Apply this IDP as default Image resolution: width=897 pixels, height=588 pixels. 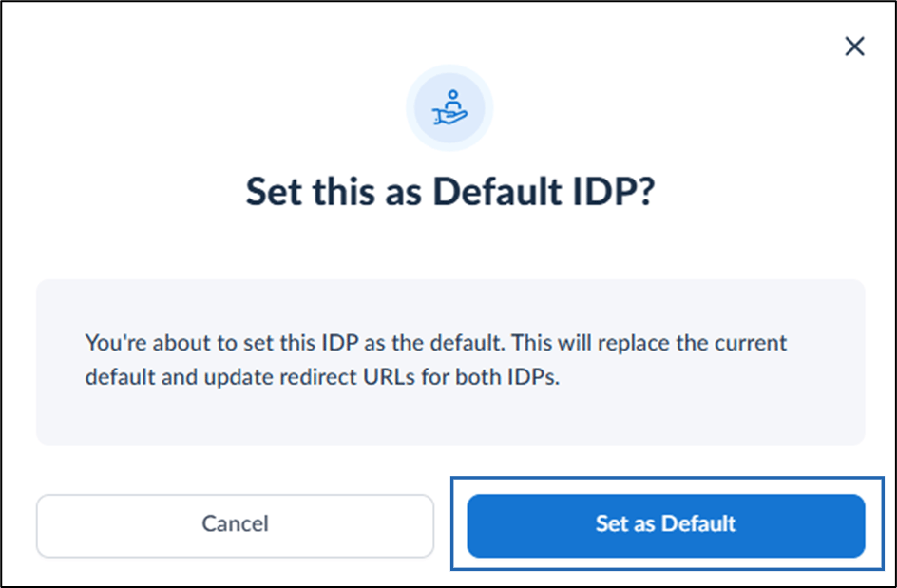coord(666,525)
